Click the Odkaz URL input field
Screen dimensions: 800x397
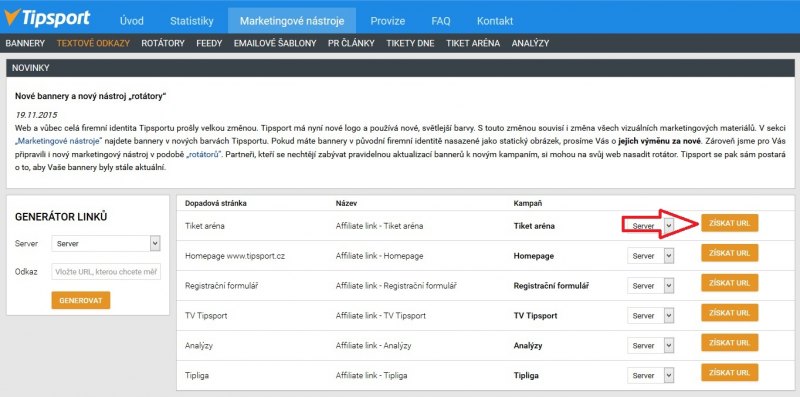click(x=106, y=271)
